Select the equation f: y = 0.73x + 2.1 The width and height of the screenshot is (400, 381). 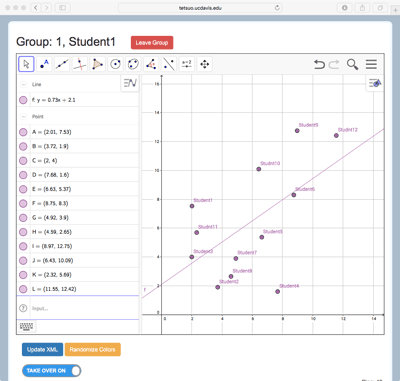click(x=54, y=100)
